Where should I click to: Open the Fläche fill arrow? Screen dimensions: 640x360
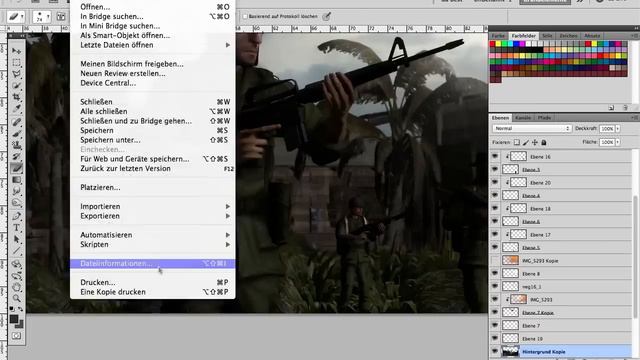pyautogui.click(x=618, y=142)
